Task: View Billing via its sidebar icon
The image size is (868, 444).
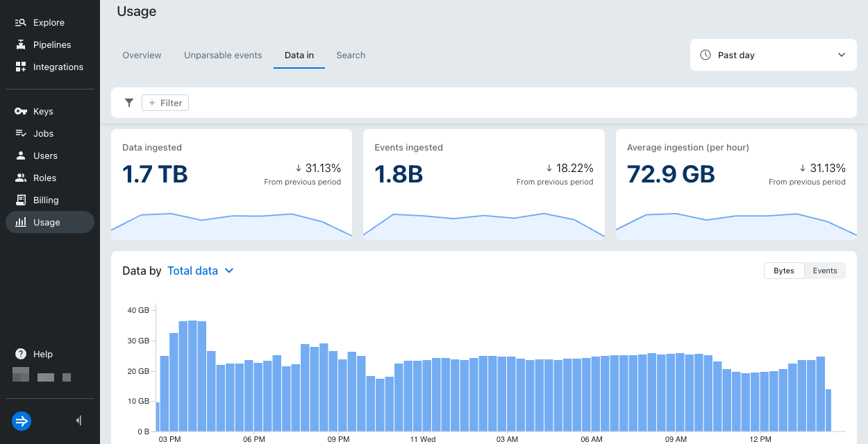Action: tap(21, 200)
